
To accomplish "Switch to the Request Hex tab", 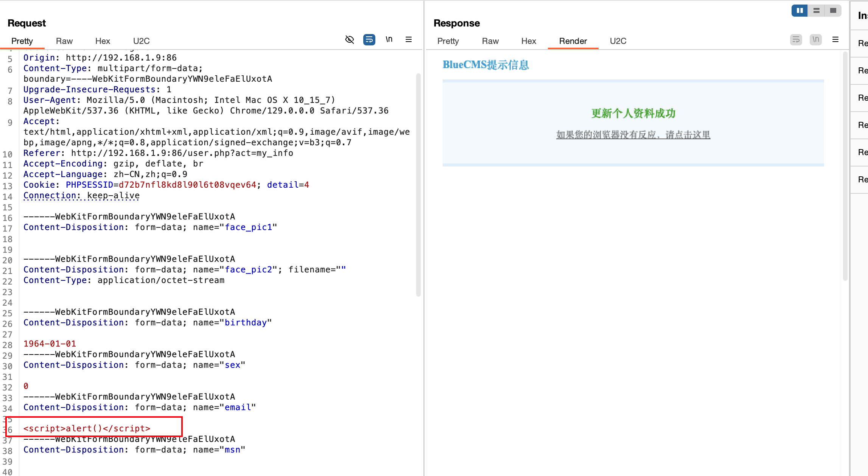I will [103, 41].
